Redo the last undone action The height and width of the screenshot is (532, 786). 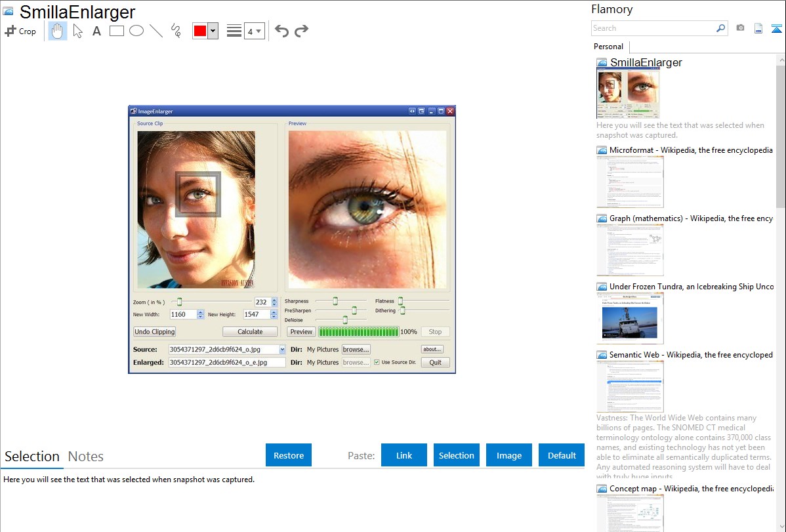(301, 31)
